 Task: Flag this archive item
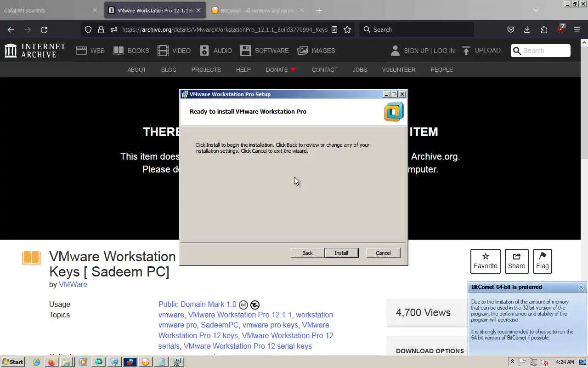click(542, 261)
